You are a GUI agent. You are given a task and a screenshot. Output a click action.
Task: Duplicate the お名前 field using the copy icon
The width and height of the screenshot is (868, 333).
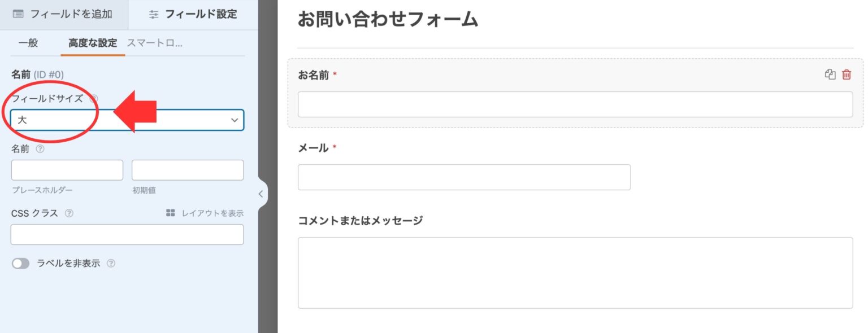click(830, 75)
